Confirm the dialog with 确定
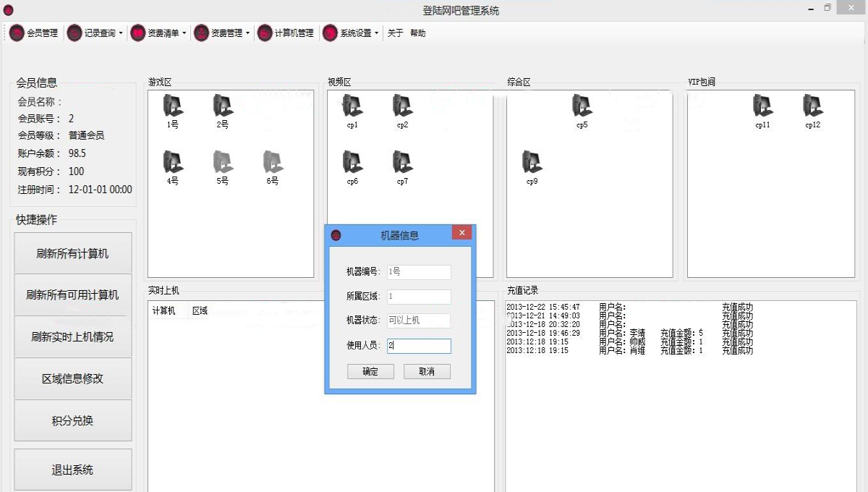This screenshot has width=868, height=492. pos(370,371)
